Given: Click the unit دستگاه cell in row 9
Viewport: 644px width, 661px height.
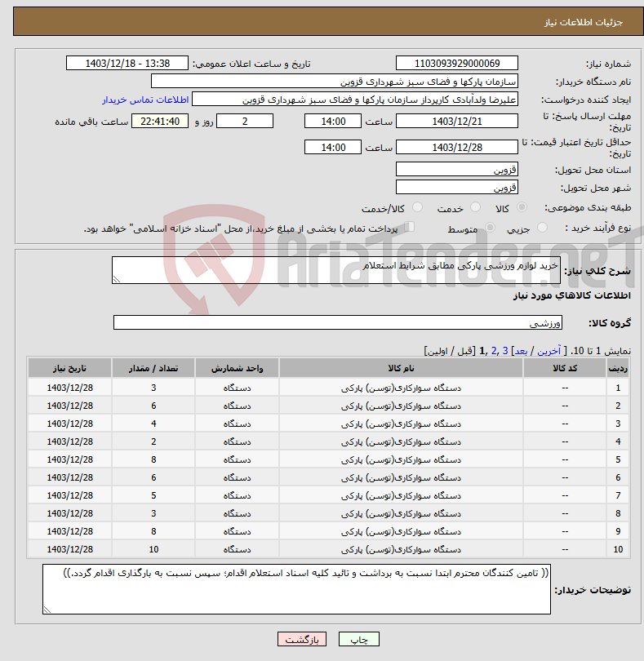Looking at the screenshot, I should (237, 531).
